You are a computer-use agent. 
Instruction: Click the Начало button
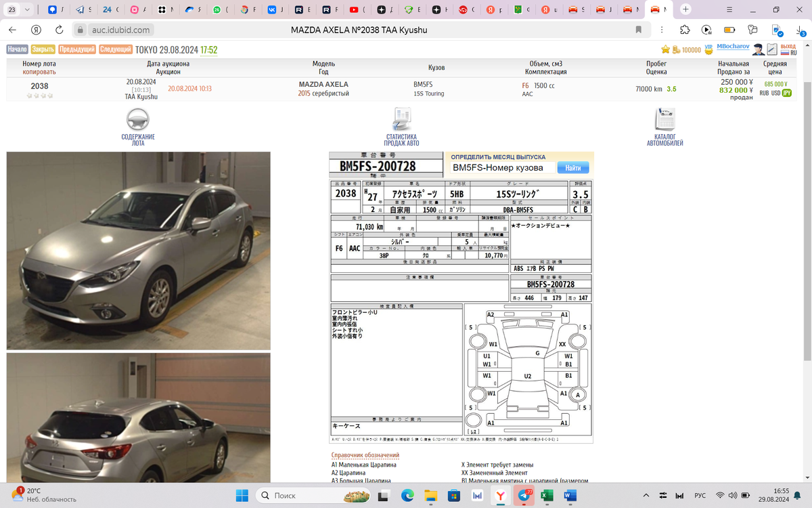[17, 49]
